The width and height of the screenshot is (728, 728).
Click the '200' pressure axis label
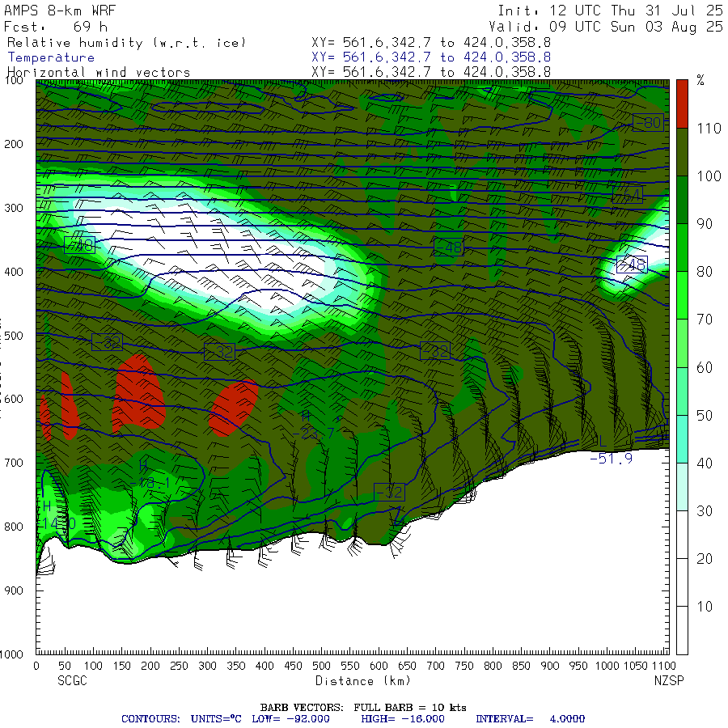tap(14, 145)
